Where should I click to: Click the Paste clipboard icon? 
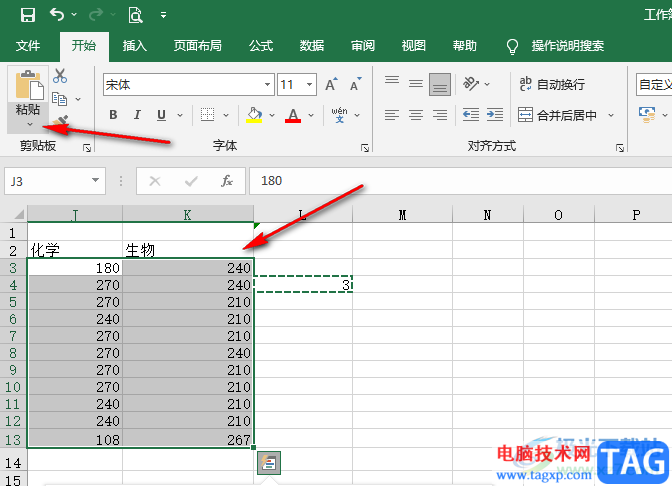coord(29,85)
